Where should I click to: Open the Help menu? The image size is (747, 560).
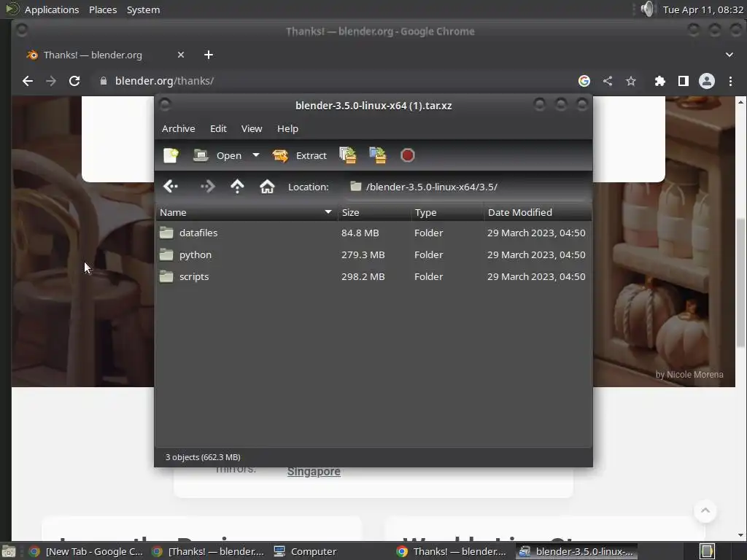pos(287,128)
